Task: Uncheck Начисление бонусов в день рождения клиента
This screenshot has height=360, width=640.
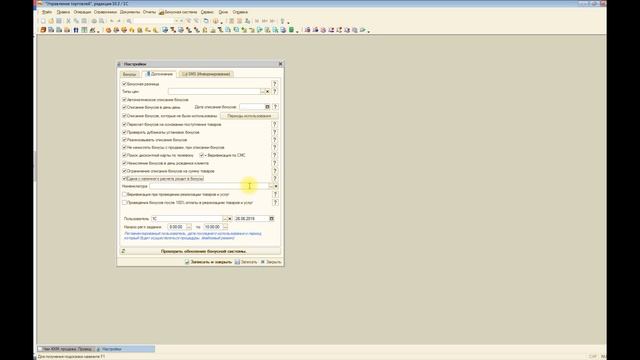Action: (124, 163)
